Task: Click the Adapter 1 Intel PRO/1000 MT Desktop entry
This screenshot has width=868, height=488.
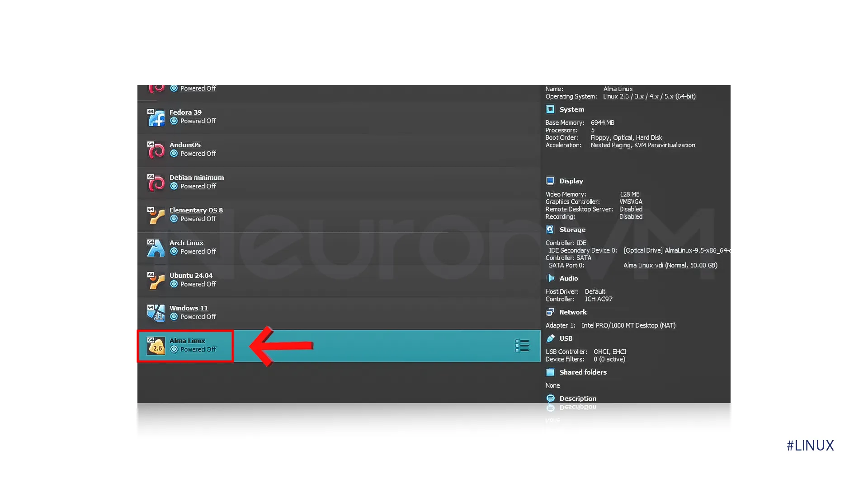Action: (x=628, y=325)
